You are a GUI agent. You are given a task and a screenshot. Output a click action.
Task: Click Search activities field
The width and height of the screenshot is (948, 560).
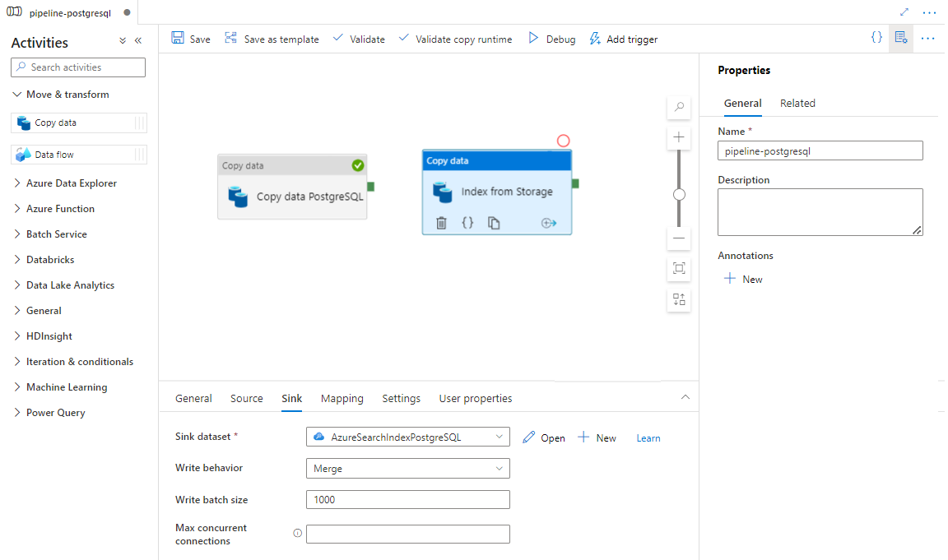click(x=78, y=67)
